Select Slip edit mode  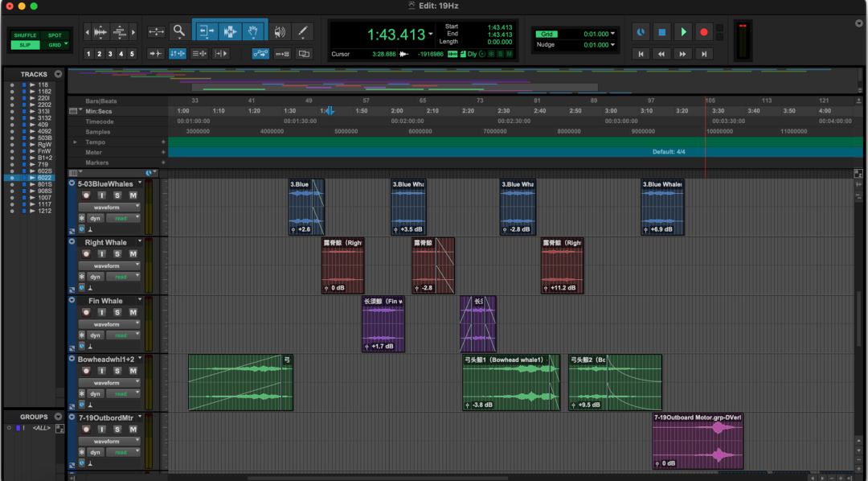pos(25,45)
